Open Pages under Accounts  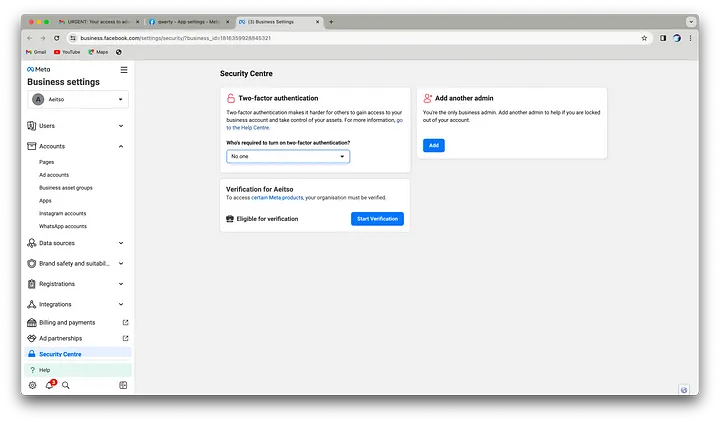(x=46, y=162)
